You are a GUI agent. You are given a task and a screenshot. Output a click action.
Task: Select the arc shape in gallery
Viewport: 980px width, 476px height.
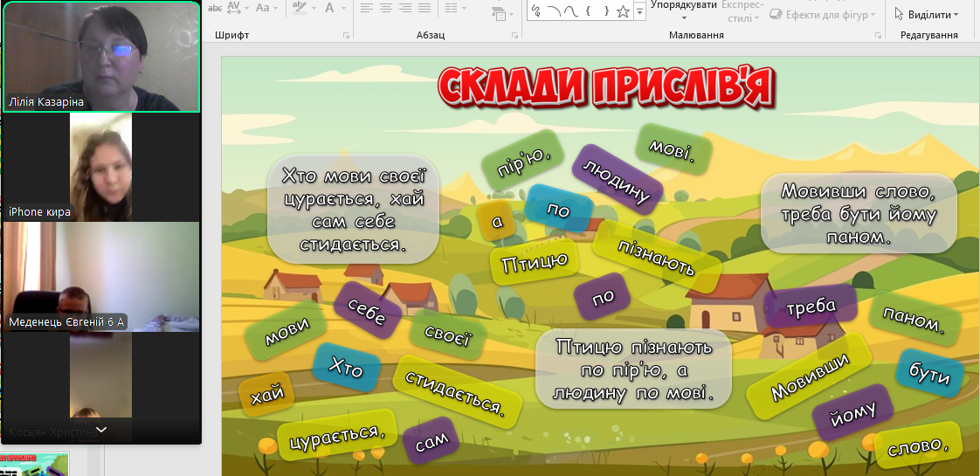(554, 10)
